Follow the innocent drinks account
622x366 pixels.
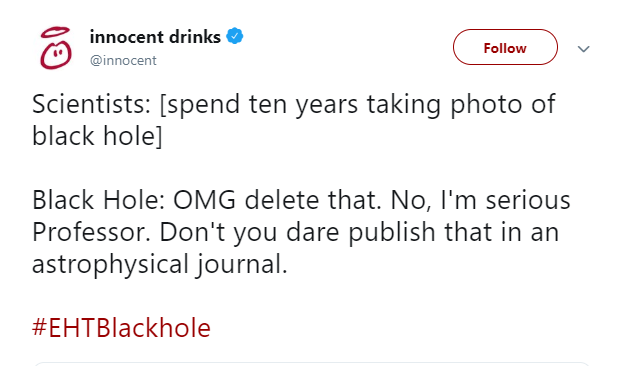point(505,47)
